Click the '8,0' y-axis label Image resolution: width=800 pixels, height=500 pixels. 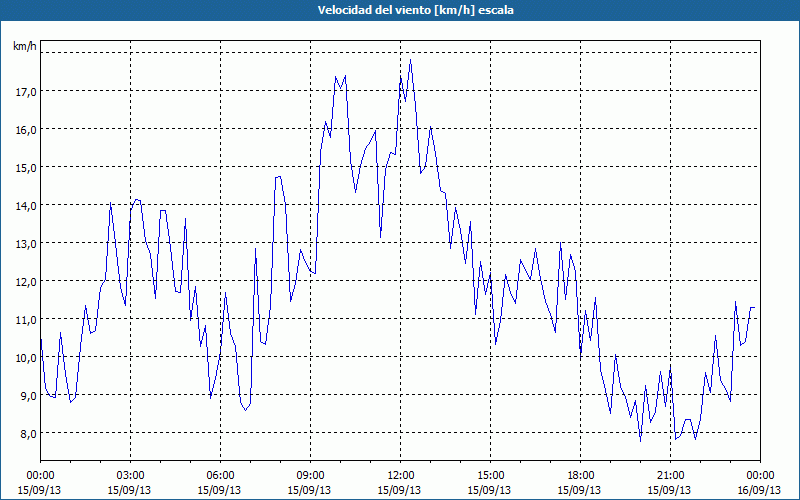[28, 434]
